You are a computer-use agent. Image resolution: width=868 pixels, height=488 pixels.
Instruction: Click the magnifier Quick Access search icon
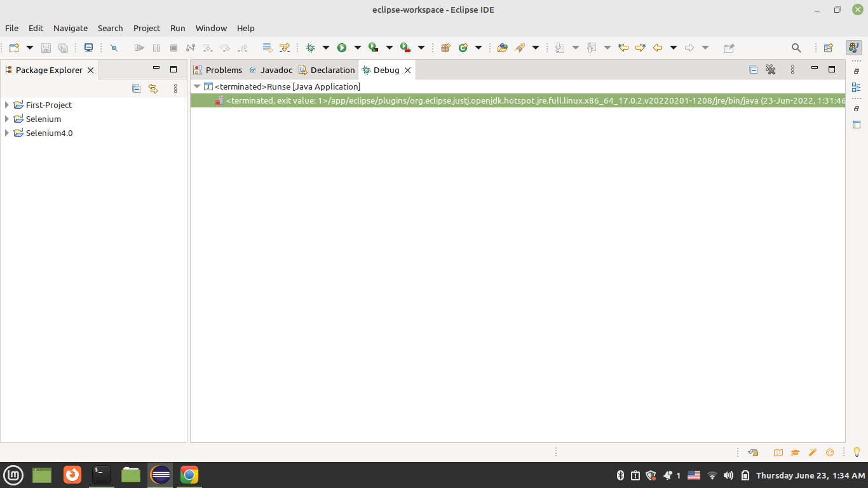click(796, 48)
